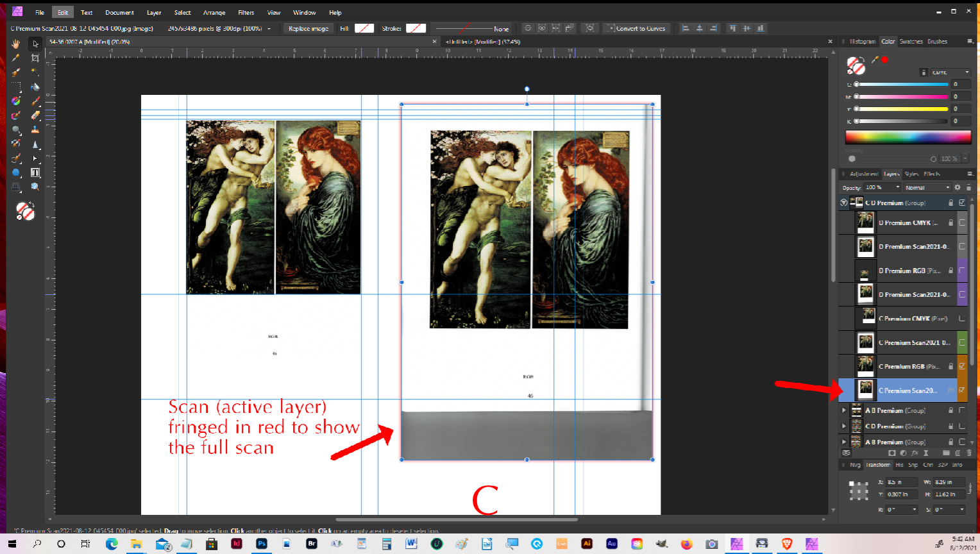
Task: Toggle lock on D Premium RGB layer
Action: (950, 271)
